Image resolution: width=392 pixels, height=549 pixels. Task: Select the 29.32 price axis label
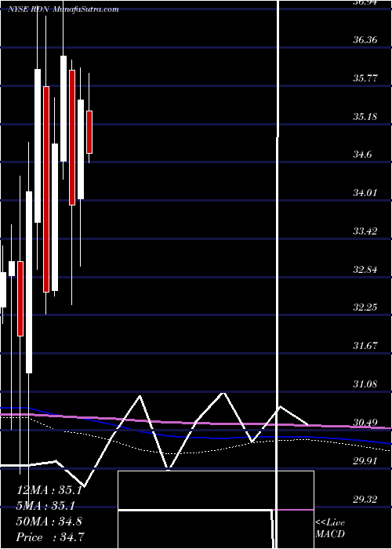[365, 499]
